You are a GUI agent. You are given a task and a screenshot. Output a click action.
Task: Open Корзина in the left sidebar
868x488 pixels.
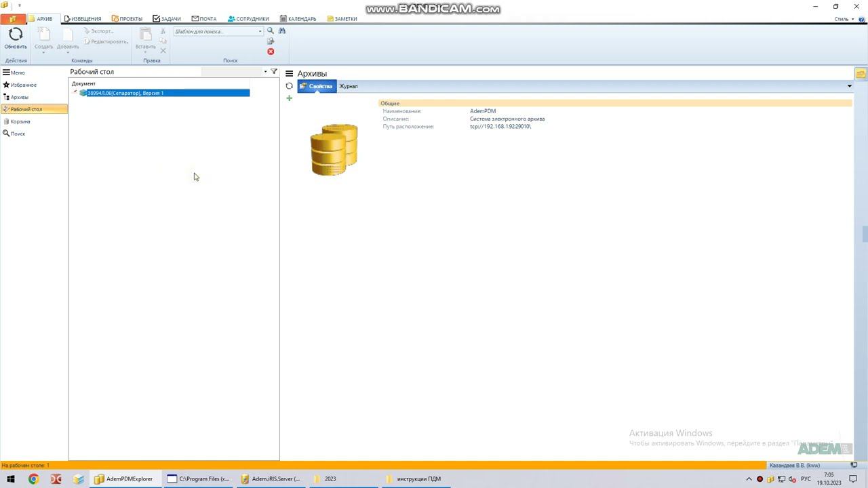16,121
